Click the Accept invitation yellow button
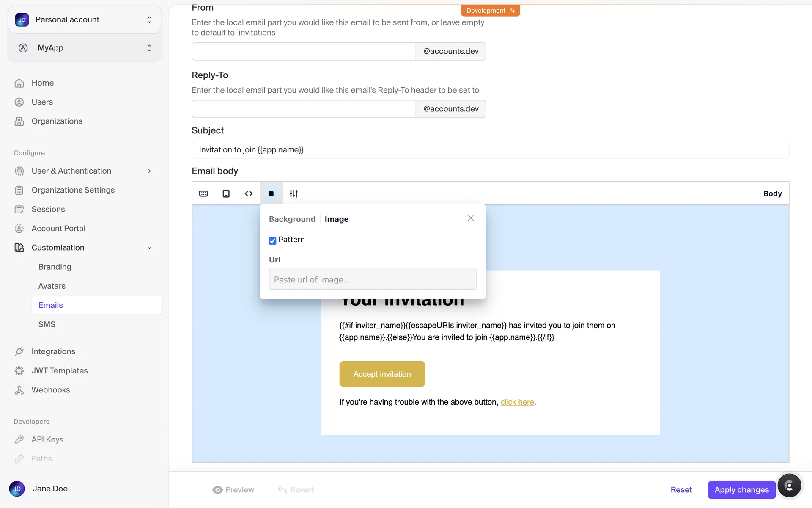Image resolution: width=812 pixels, height=508 pixels. click(x=382, y=374)
